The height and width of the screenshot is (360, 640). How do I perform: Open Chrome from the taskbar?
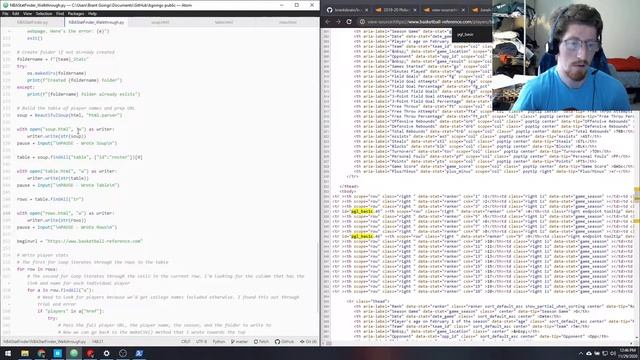[x=41, y=353]
